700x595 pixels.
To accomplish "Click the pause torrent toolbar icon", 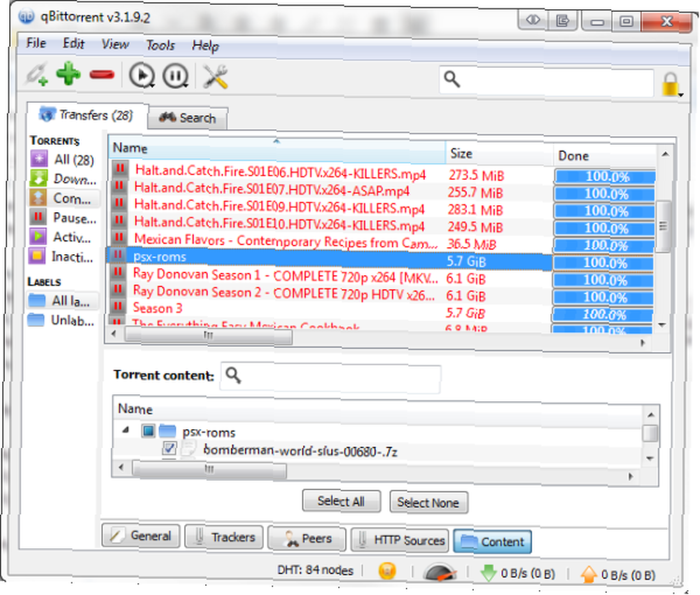I will [176, 76].
